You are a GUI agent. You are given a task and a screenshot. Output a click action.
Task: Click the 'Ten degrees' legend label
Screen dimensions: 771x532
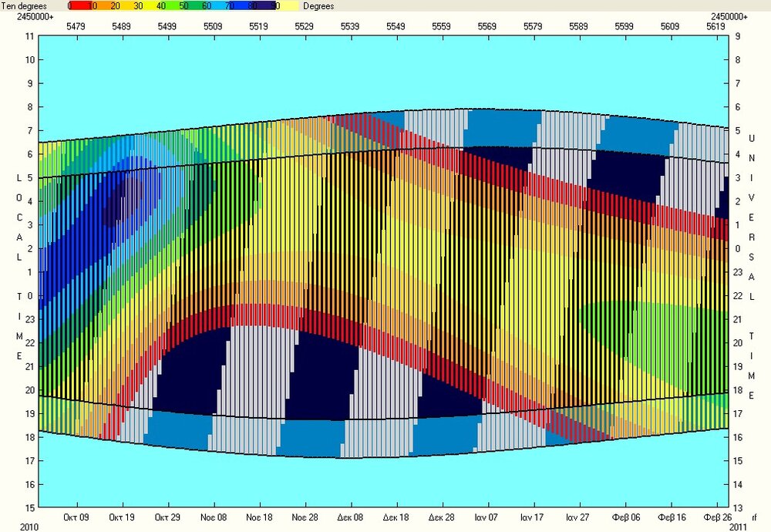tap(23, 5)
